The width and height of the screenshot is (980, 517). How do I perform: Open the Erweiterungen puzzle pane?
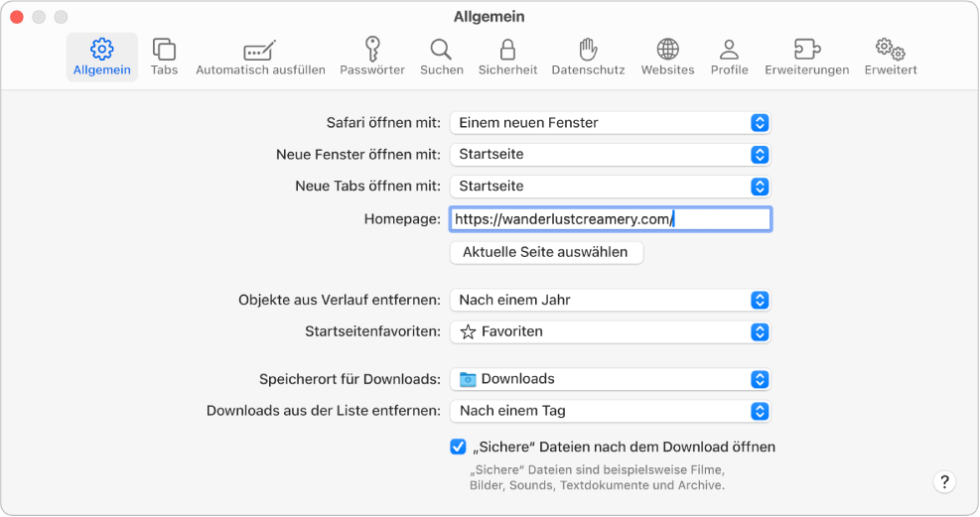(806, 57)
